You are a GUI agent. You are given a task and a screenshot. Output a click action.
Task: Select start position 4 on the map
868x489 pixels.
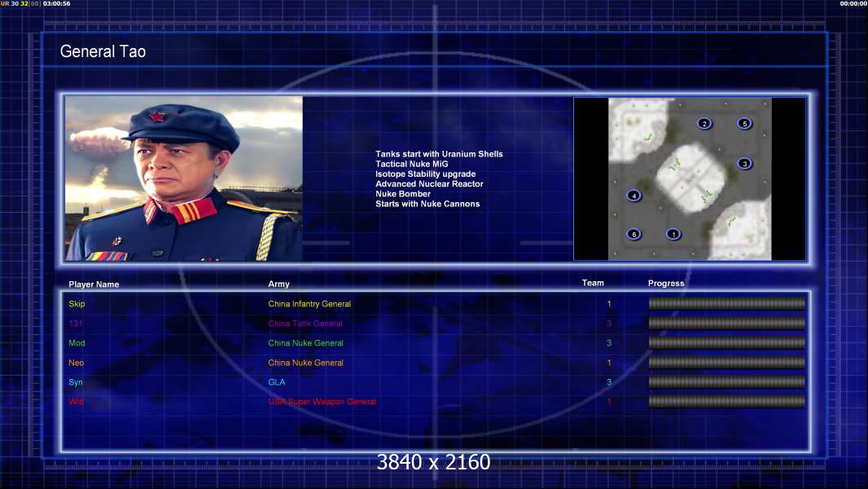[x=633, y=196]
